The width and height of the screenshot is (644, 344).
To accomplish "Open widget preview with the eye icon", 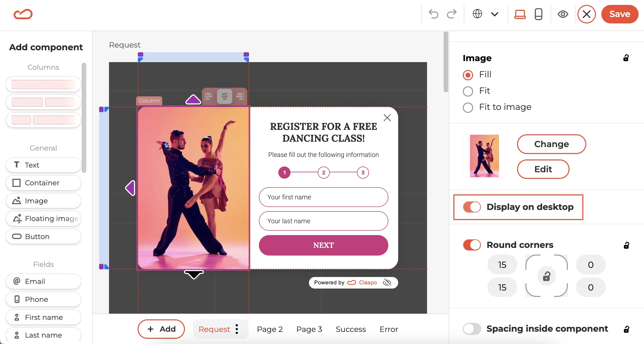I will pyautogui.click(x=563, y=14).
